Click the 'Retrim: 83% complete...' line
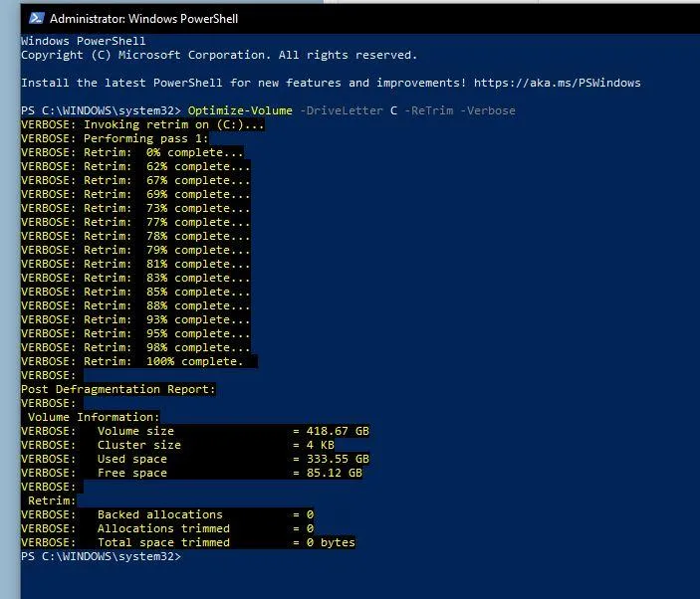 tap(135, 278)
